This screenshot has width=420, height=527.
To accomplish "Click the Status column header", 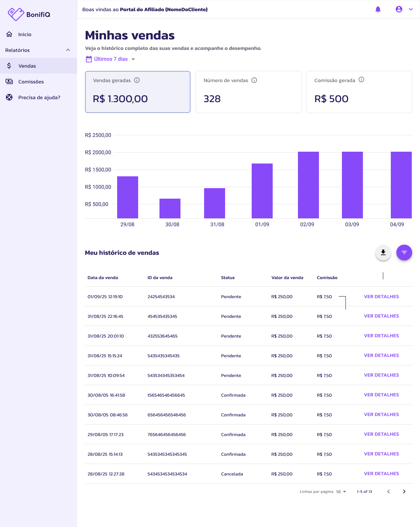I will (228, 278).
